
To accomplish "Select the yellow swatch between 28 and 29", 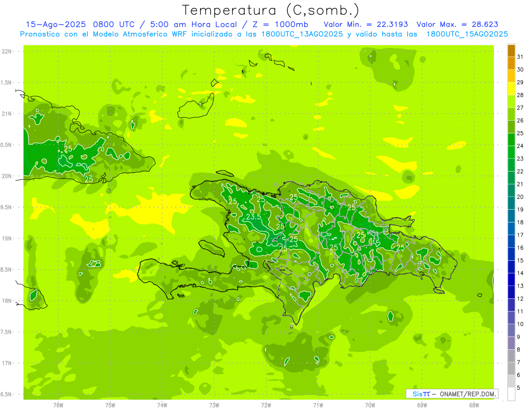I will [511, 89].
